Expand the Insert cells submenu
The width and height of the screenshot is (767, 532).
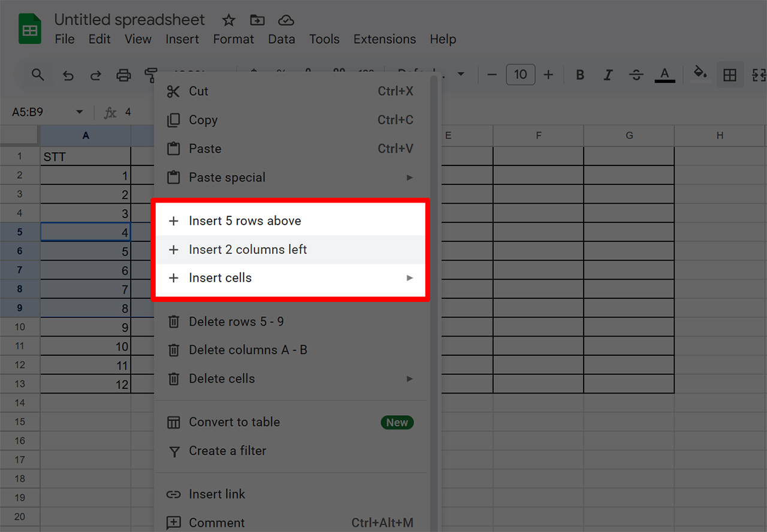tap(410, 277)
